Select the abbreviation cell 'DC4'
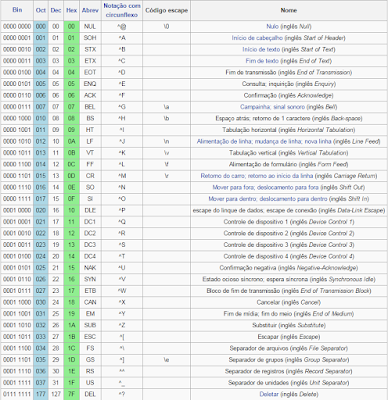 click(90, 256)
